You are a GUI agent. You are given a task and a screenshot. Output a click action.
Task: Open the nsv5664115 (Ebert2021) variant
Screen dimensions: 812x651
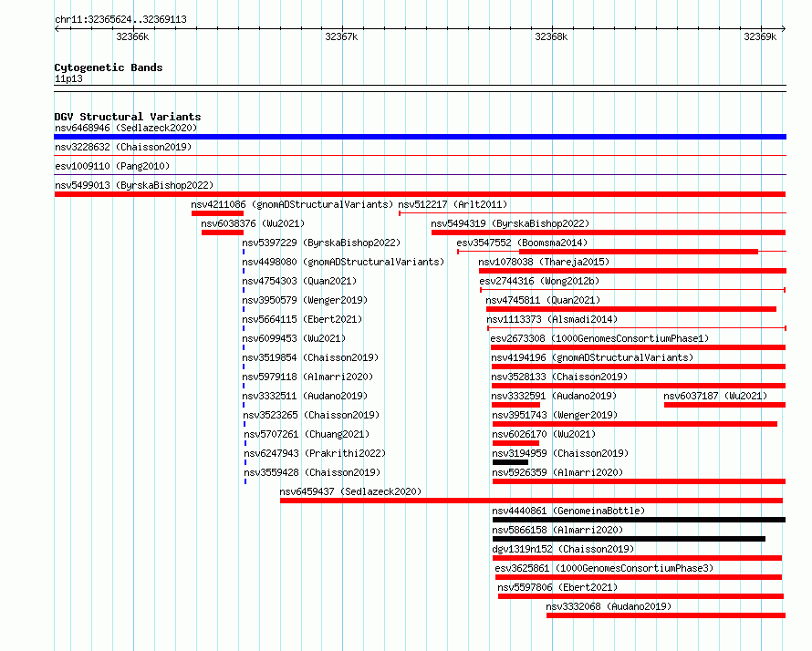click(302, 319)
